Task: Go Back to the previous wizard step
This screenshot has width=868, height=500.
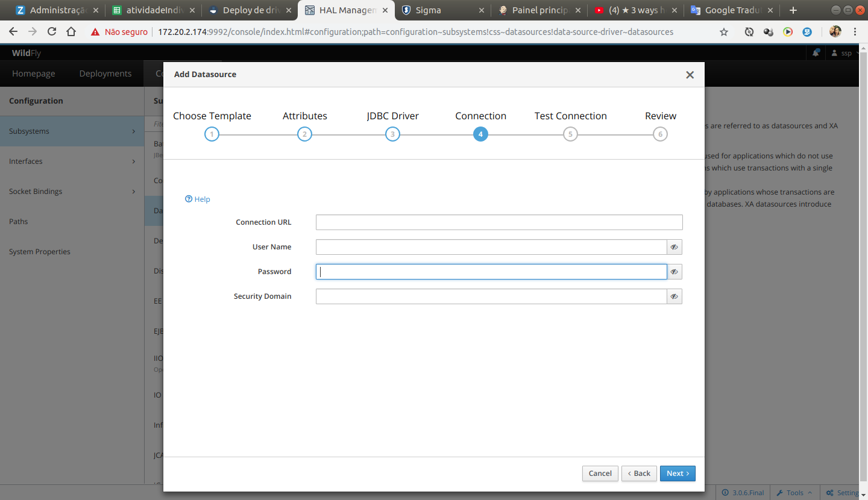Action: point(639,473)
